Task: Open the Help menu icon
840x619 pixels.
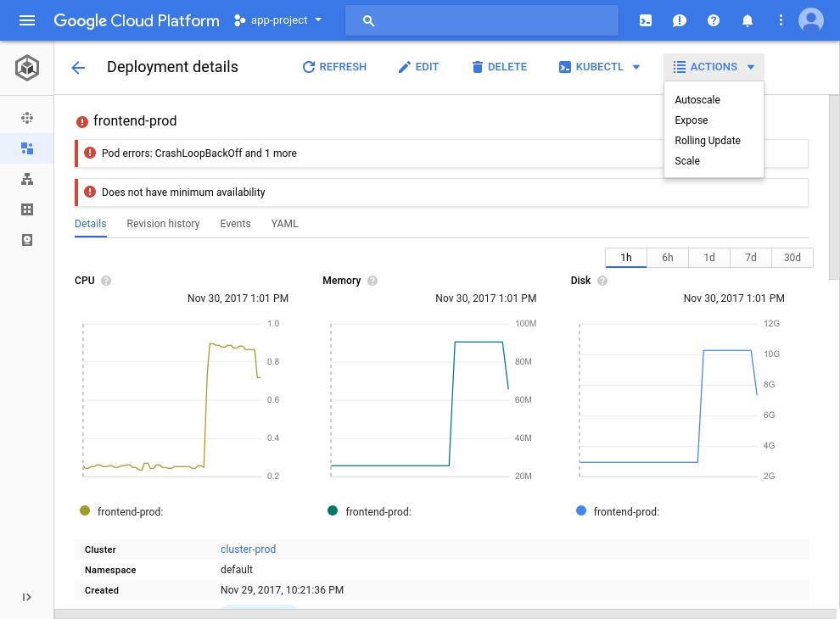Action: pyautogui.click(x=714, y=20)
